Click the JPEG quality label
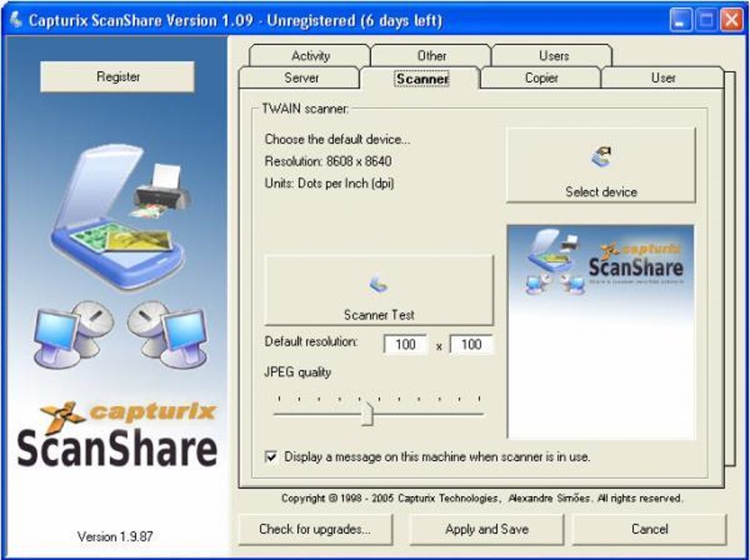This screenshot has width=750, height=560. click(298, 372)
